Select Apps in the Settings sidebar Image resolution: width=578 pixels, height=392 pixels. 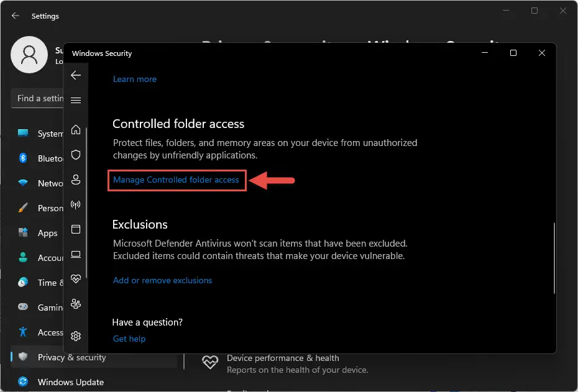tap(37, 233)
